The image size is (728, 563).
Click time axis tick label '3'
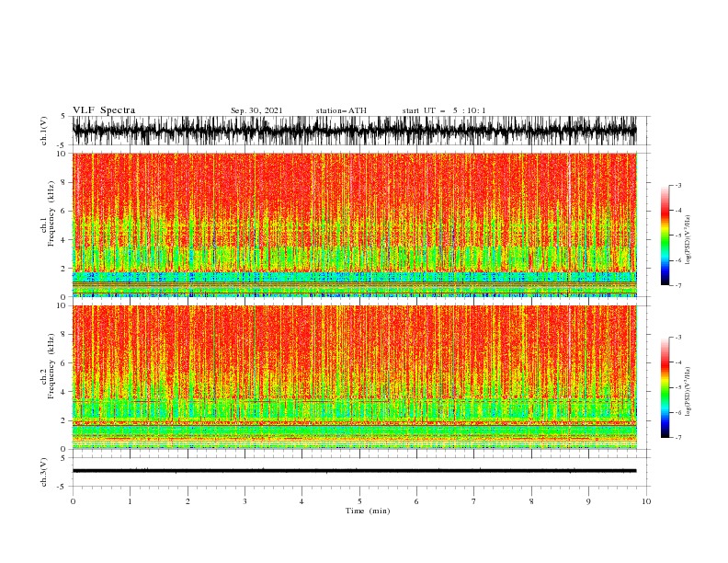(x=245, y=501)
